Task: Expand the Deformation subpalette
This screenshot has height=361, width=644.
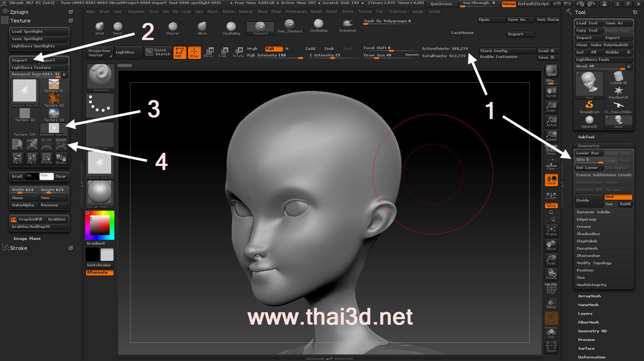Action: tap(592, 357)
